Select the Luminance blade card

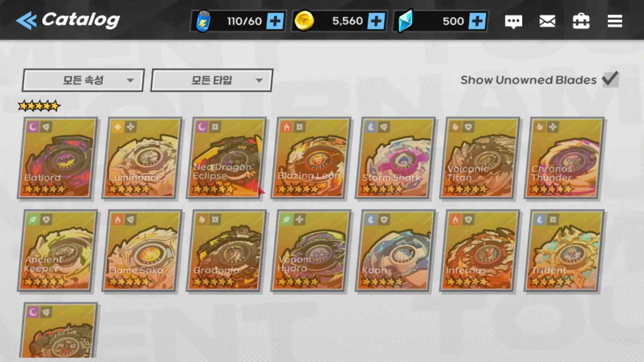point(142,158)
